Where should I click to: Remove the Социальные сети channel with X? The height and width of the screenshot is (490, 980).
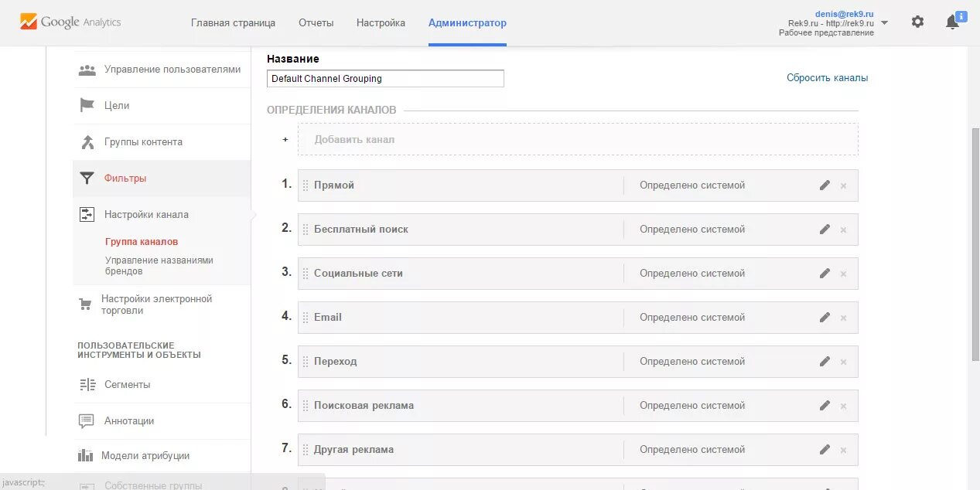click(843, 274)
